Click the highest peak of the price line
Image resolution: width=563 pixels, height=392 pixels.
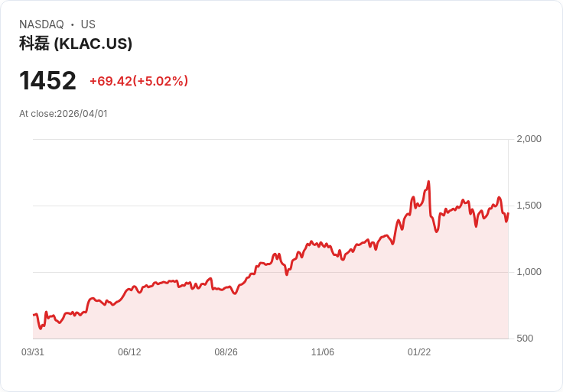428,182
